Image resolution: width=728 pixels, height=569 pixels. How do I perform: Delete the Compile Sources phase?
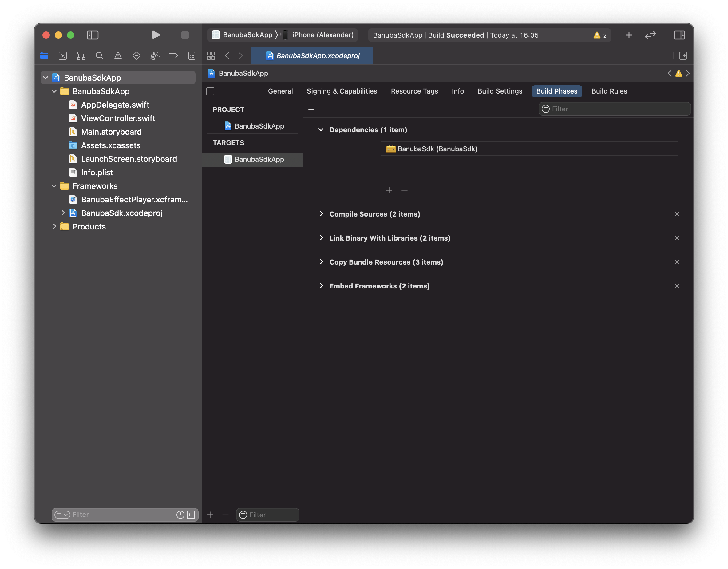click(677, 214)
